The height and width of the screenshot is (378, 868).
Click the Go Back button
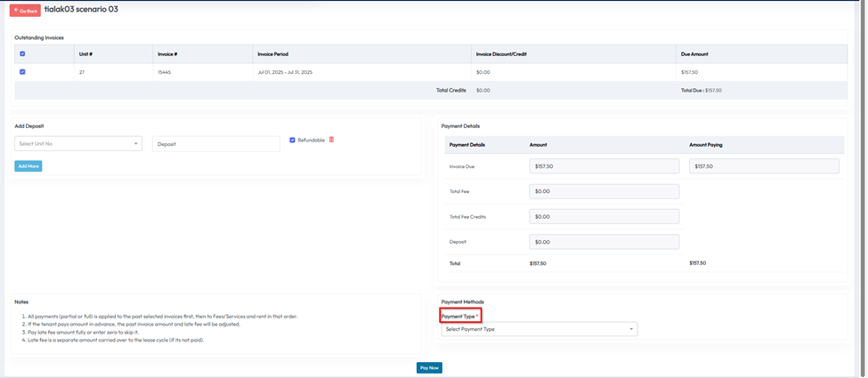tap(25, 11)
